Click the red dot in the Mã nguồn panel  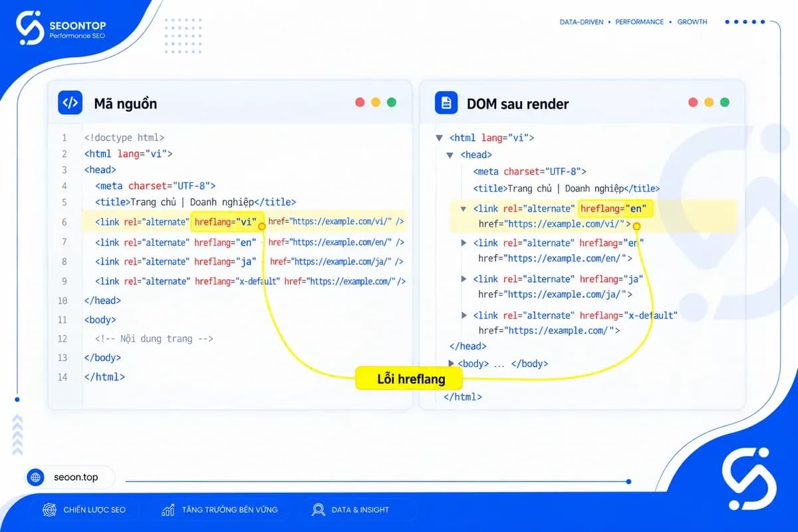(360, 102)
